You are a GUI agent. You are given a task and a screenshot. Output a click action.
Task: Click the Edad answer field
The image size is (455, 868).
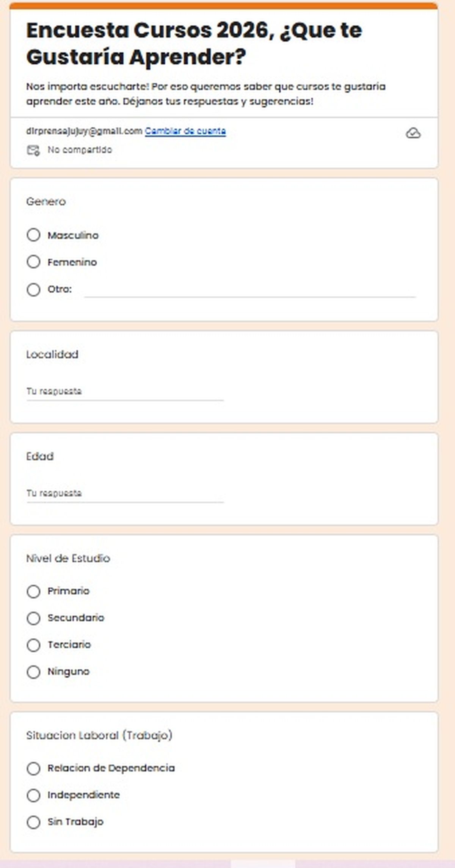click(125, 494)
